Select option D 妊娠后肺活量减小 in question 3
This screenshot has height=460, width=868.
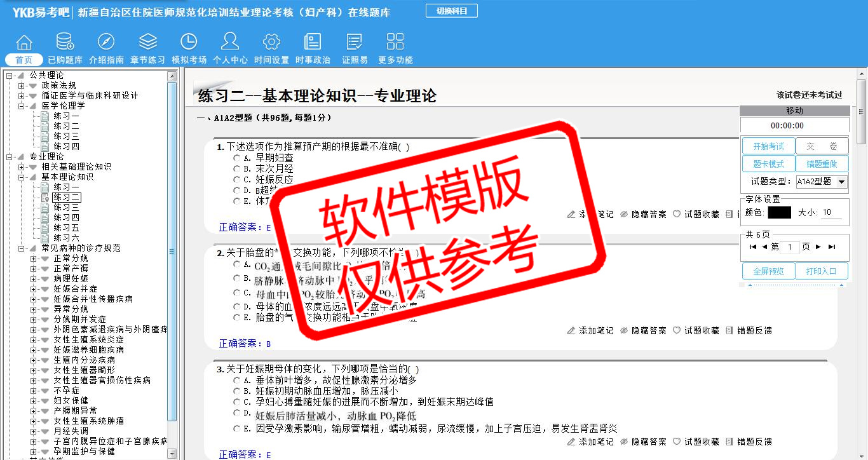click(237, 414)
